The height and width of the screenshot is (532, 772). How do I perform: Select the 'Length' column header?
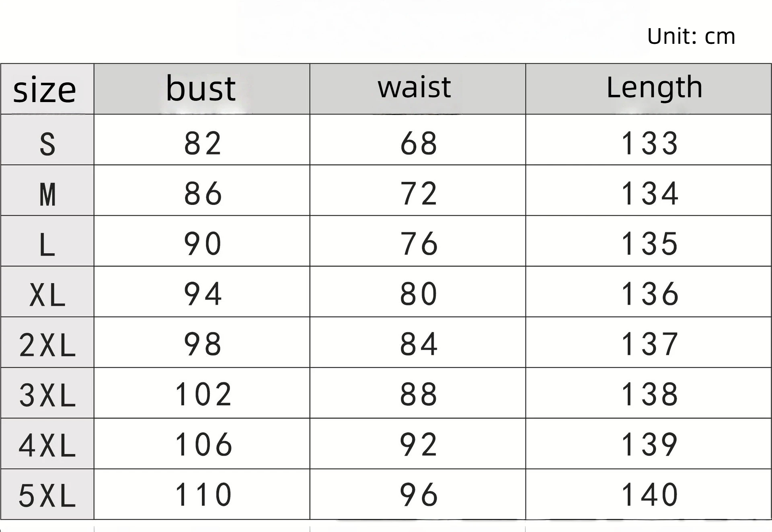[654, 87]
